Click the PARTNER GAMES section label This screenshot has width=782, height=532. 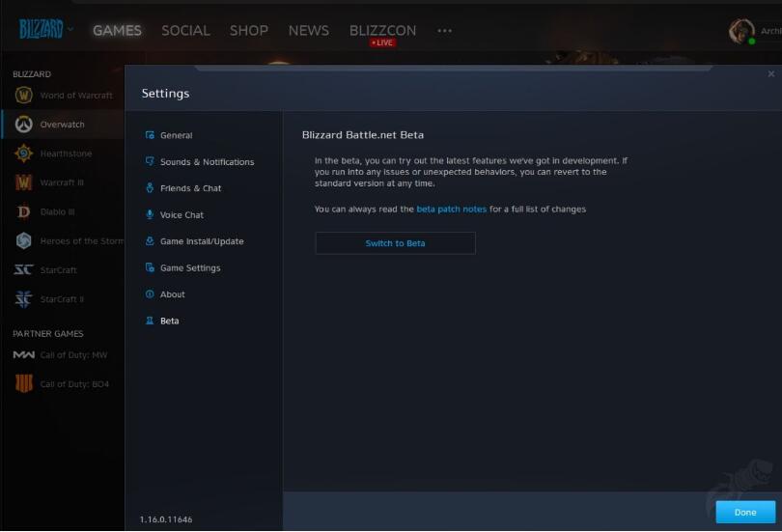tap(48, 333)
